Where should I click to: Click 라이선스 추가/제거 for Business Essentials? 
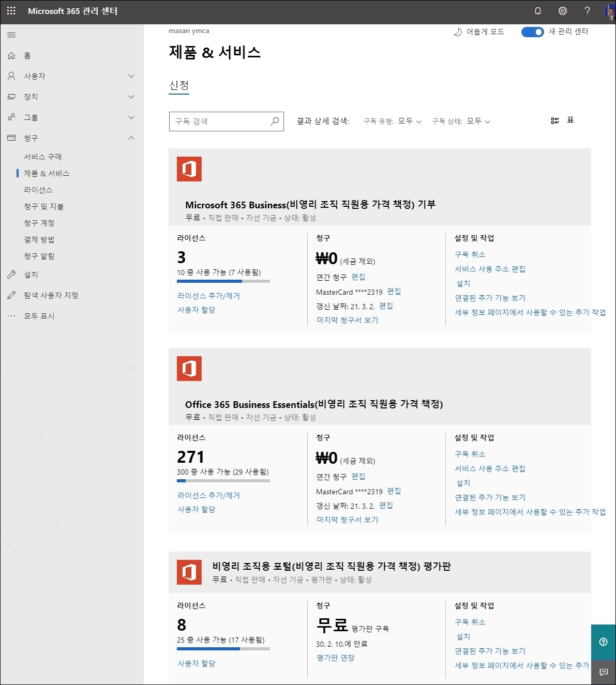click(x=208, y=495)
